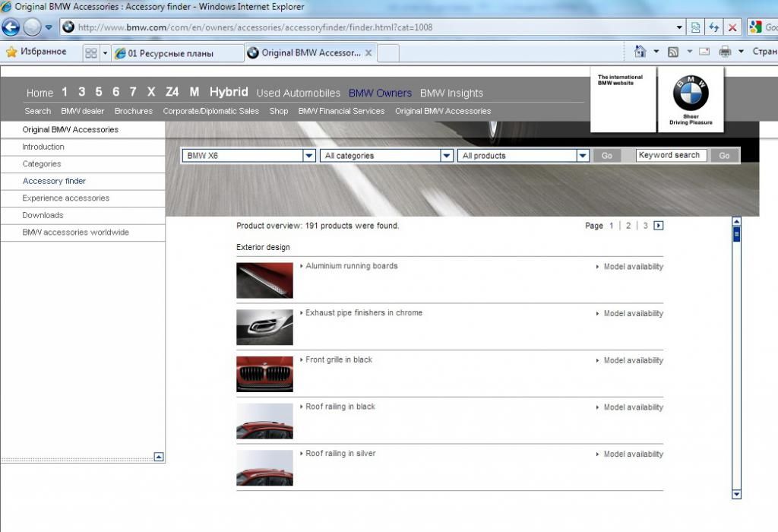Open the Introduction sidebar item
778x532 pixels.
pyautogui.click(x=43, y=147)
